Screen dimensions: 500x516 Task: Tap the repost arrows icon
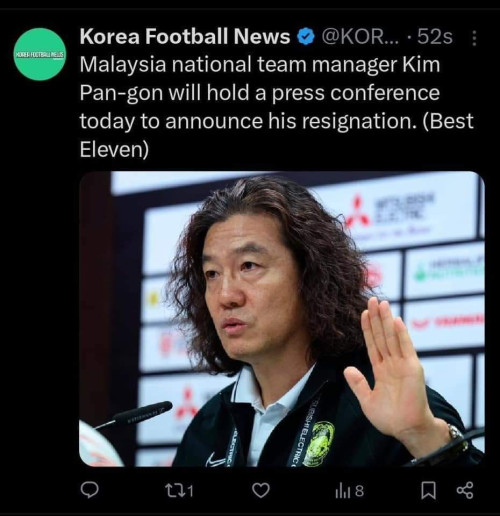[174, 490]
